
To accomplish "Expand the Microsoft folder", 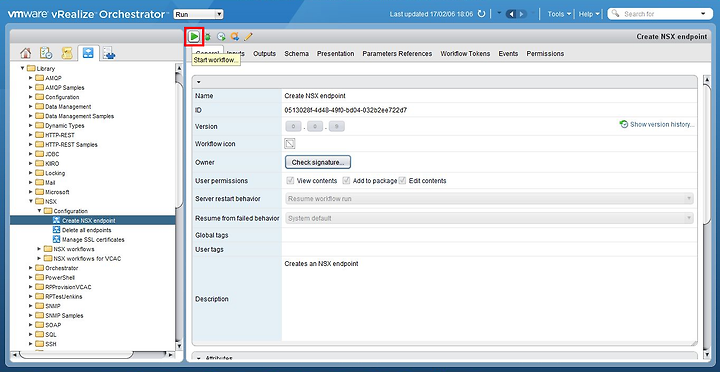I will pyautogui.click(x=31, y=192).
